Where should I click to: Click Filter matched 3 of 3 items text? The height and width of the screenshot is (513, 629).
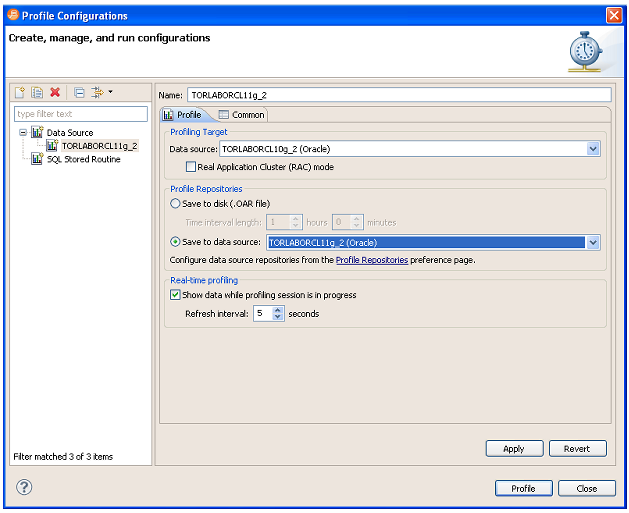click(63, 456)
